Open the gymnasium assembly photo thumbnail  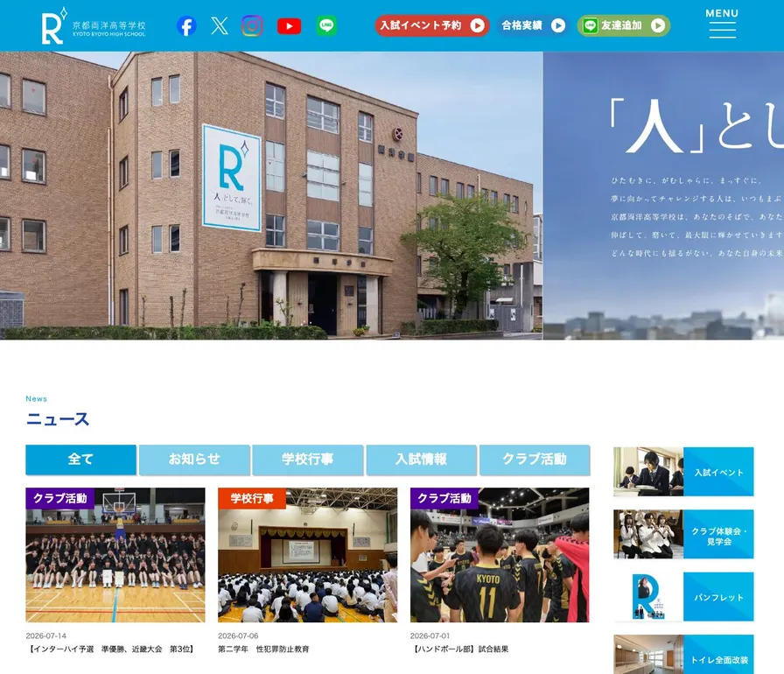307,555
